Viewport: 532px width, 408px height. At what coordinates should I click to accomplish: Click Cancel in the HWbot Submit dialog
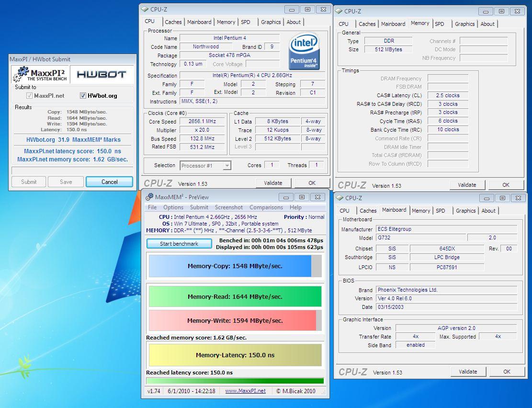point(109,182)
